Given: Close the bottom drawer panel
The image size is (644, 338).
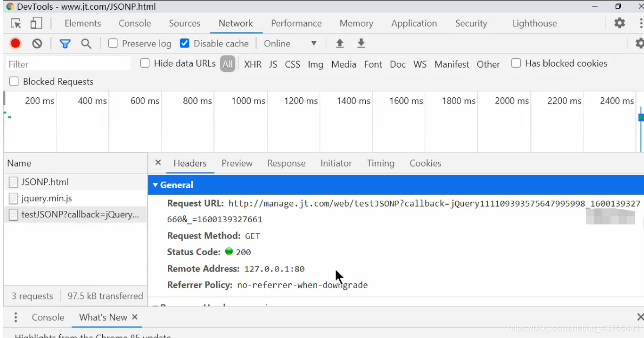Looking at the screenshot, I should 640,317.
